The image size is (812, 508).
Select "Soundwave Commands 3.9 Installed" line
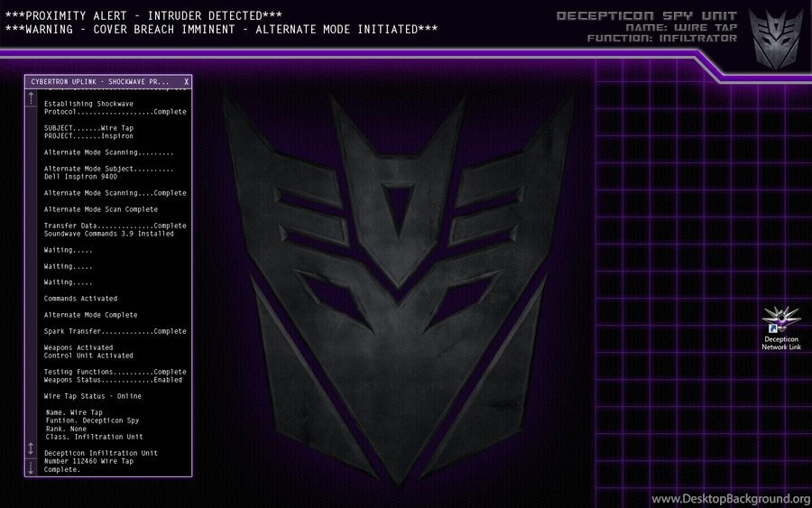[109, 234]
